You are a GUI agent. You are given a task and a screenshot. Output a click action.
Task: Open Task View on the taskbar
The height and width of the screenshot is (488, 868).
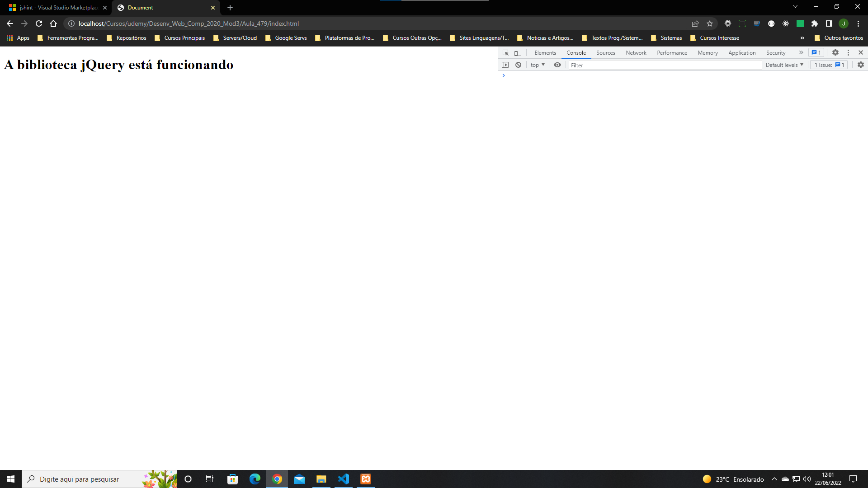pyautogui.click(x=210, y=479)
